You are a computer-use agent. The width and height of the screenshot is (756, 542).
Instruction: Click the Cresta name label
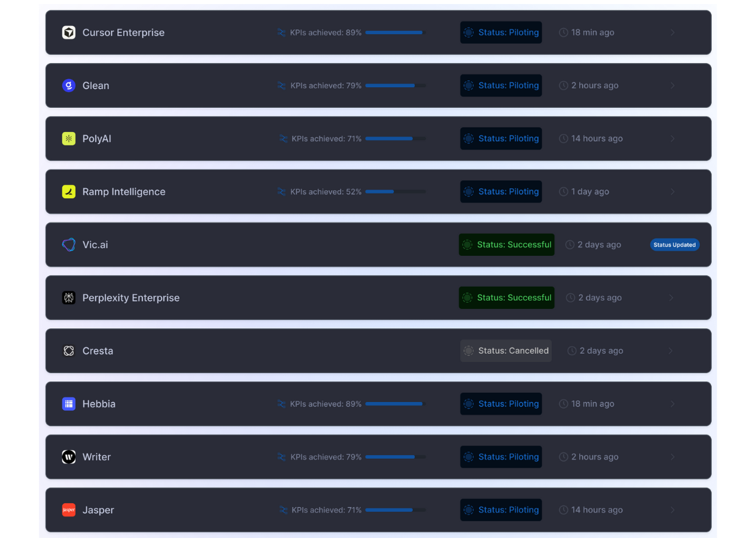(98, 350)
